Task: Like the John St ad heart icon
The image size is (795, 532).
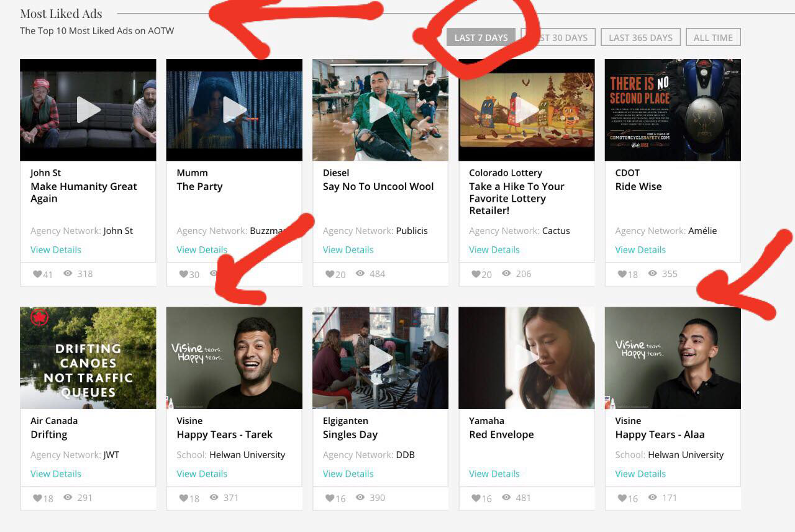Action: click(37, 274)
